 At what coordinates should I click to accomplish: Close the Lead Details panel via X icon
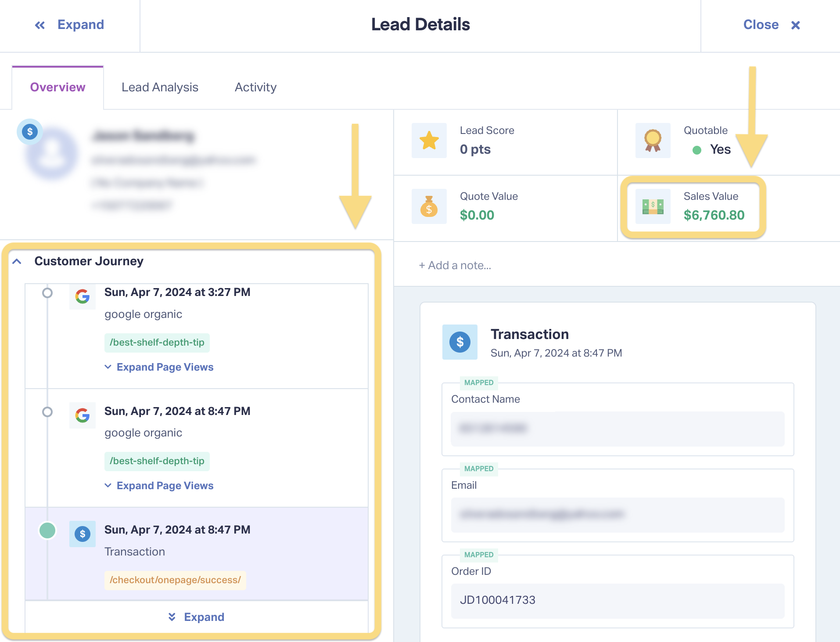(795, 25)
